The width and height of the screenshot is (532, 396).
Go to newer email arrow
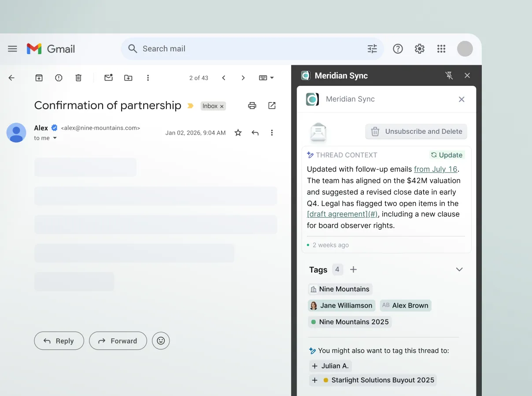224,78
